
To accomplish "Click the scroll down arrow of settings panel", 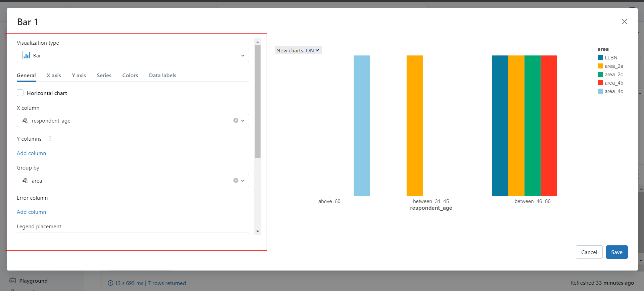I will click(x=258, y=232).
